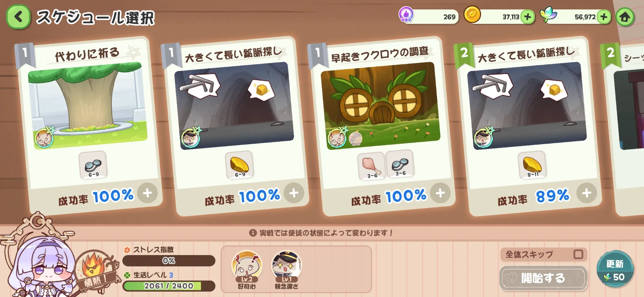Expand plus button on 早起きフクロウの調査 card
The width and height of the screenshot is (644, 297).
pos(440,193)
